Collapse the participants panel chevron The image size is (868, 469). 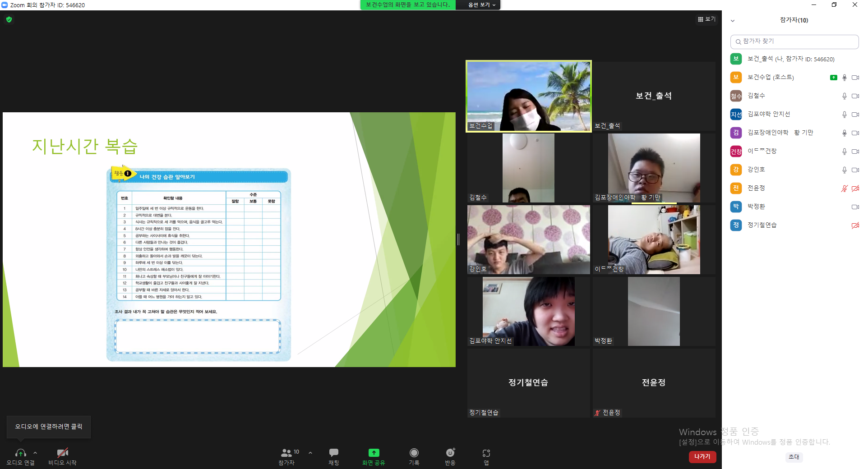pos(733,20)
